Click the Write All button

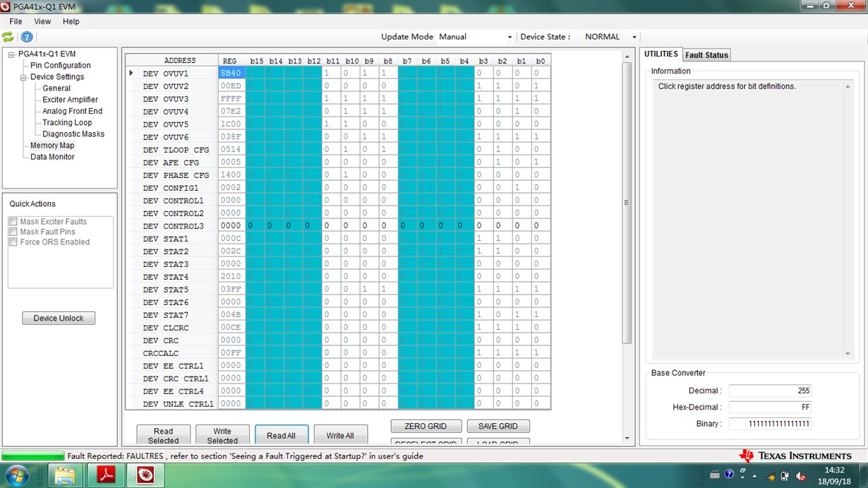coord(340,436)
